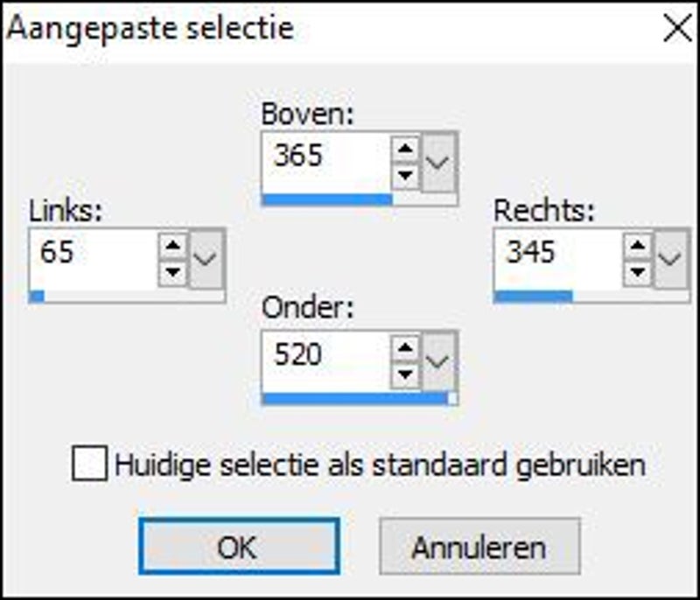Click the Links input field showing 65

(92, 255)
